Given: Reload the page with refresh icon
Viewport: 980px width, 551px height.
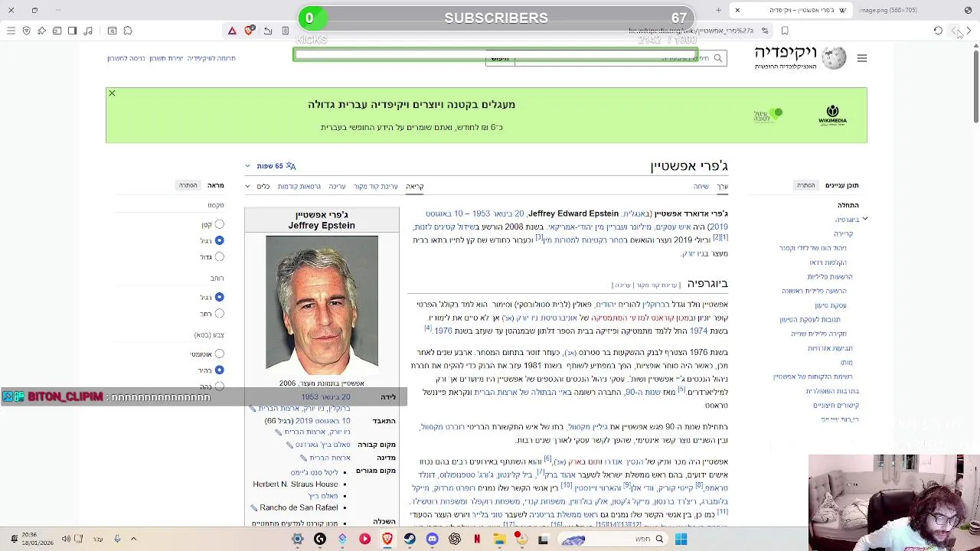Looking at the screenshot, I should pos(938,31).
